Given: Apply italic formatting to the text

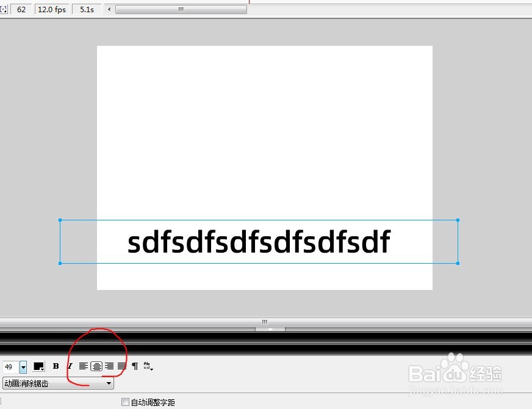Looking at the screenshot, I should (x=70, y=366).
